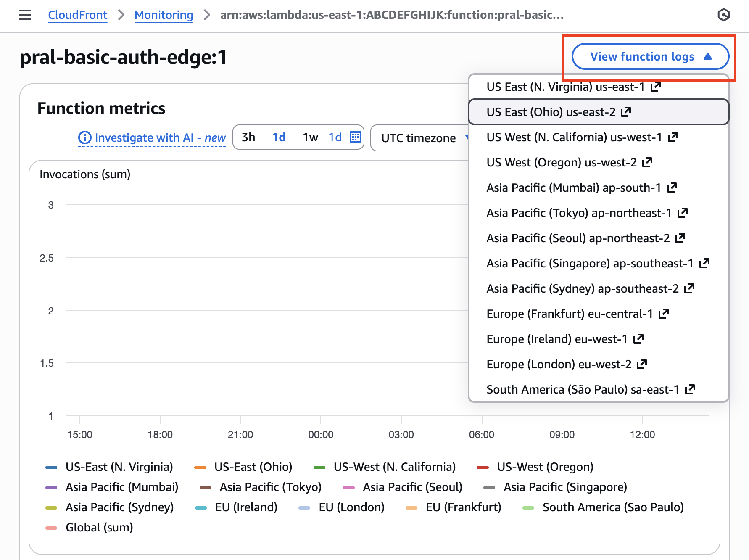Click external link icon next to sa-east-1
This screenshot has width=749, height=560.
coord(690,389)
